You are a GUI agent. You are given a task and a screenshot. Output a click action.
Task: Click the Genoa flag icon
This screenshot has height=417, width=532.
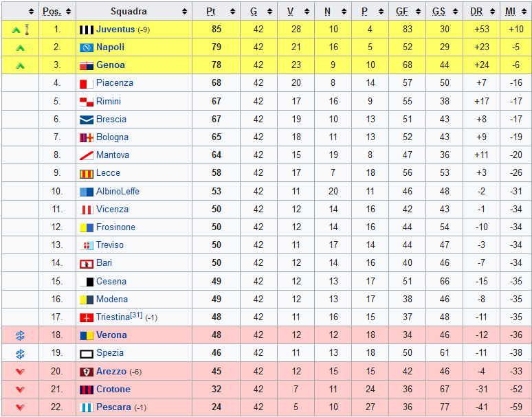[87, 65]
